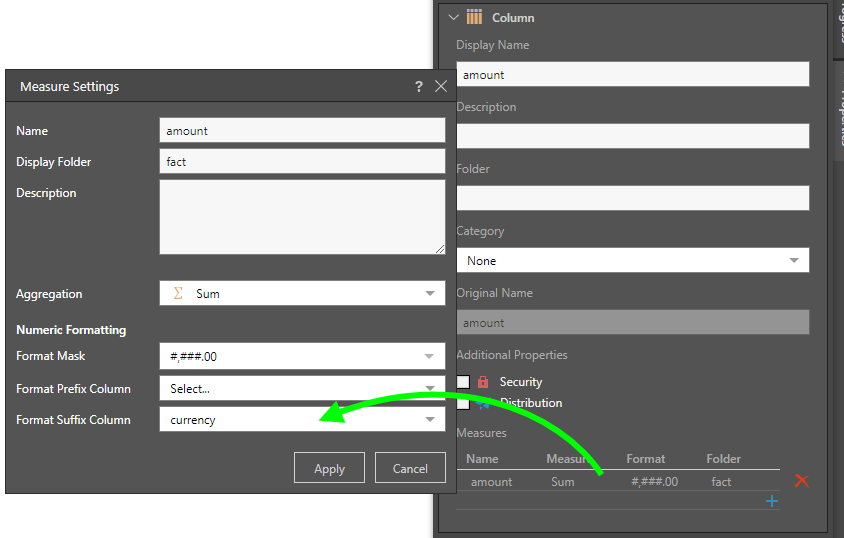Click the help question mark in Measure Settings
The height and width of the screenshot is (538, 844).
pyautogui.click(x=419, y=87)
